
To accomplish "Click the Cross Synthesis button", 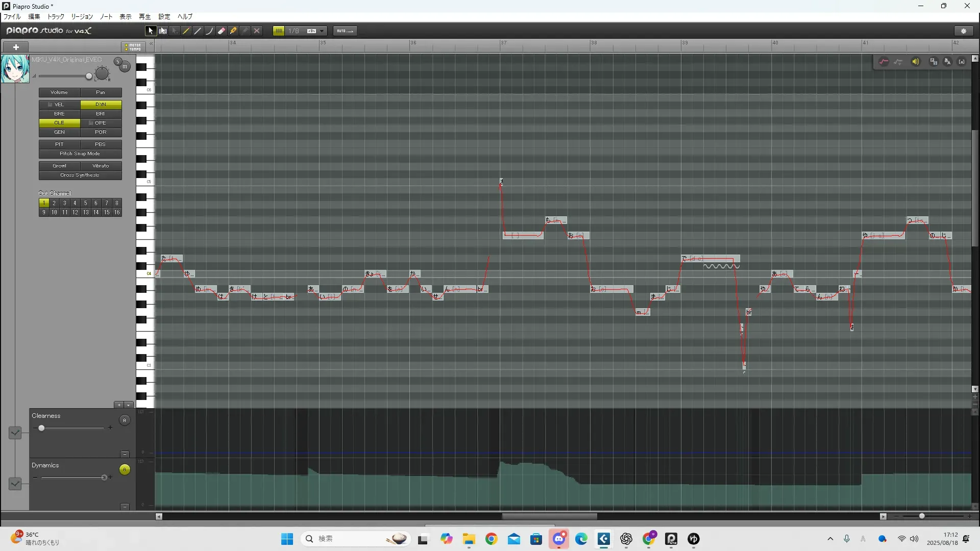I will (x=80, y=175).
